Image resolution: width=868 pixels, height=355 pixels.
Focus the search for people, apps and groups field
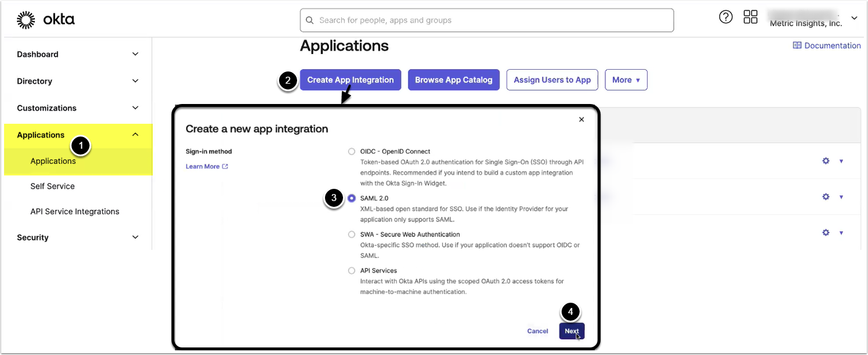click(487, 20)
